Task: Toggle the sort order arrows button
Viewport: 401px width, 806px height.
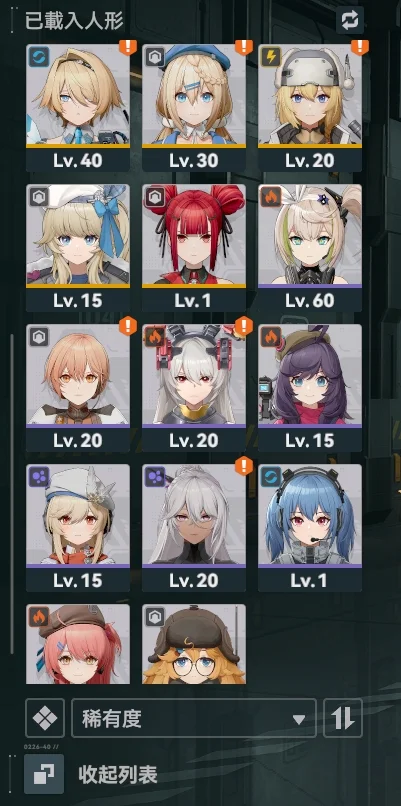Action: pyautogui.click(x=343, y=718)
